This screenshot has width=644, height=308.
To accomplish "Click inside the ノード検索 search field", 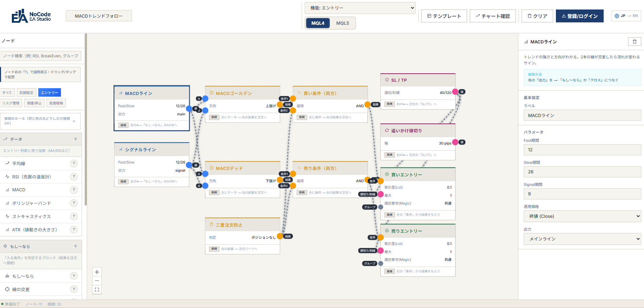I will tap(41, 56).
